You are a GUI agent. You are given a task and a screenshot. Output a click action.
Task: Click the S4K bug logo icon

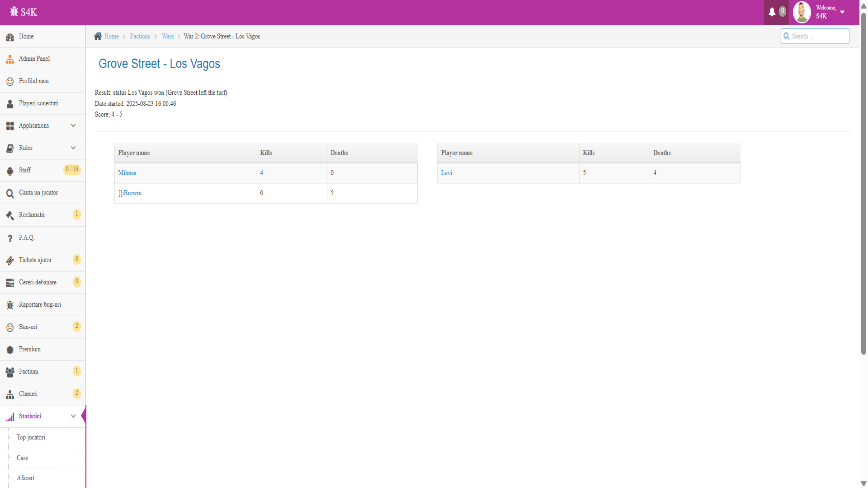pyautogui.click(x=14, y=12)
